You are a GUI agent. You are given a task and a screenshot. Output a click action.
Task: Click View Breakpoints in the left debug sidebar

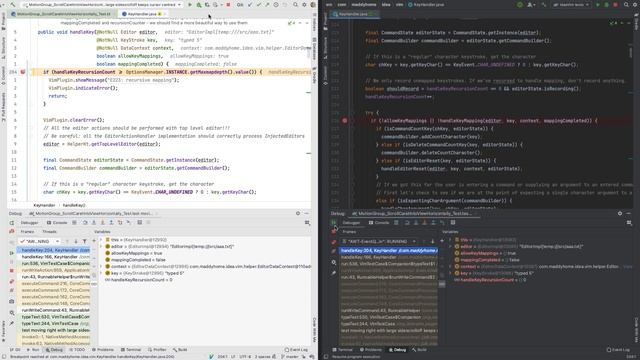click(x=12, y=281)
